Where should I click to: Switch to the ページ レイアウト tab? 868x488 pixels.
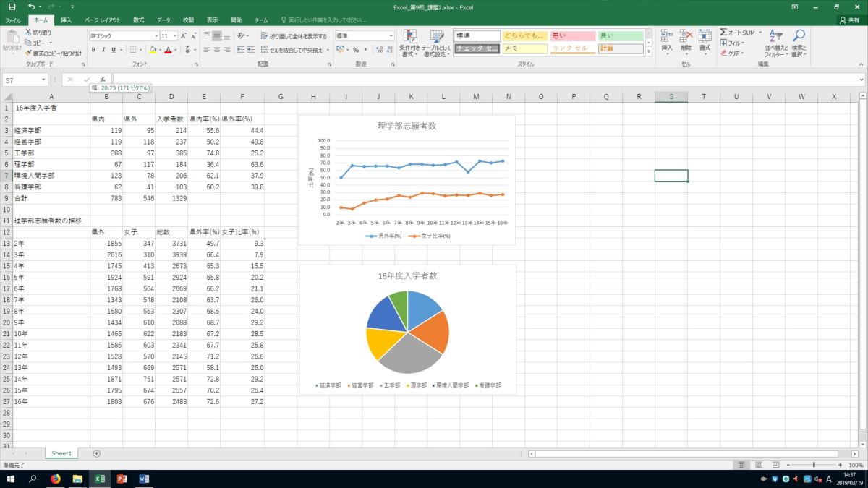pyautogui.click(x=102, y=21)
